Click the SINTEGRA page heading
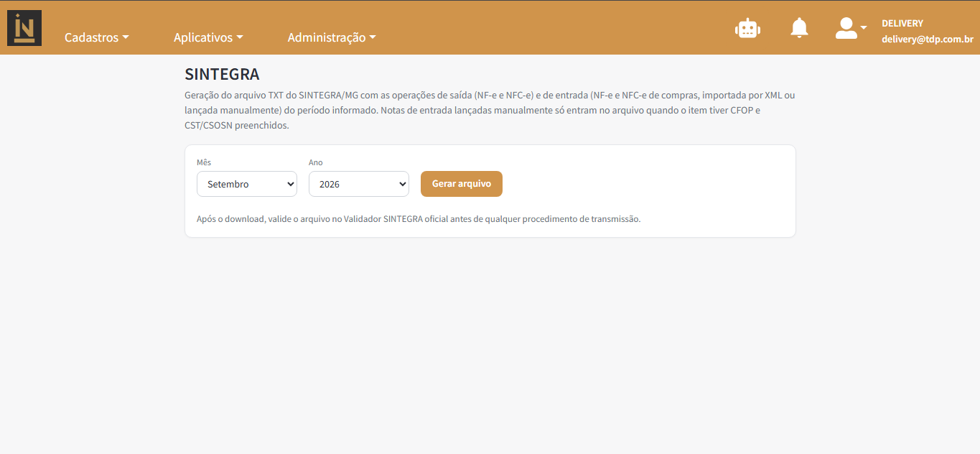Image resolution: width=980 pixels, height=454 pixels. (222, 74)
